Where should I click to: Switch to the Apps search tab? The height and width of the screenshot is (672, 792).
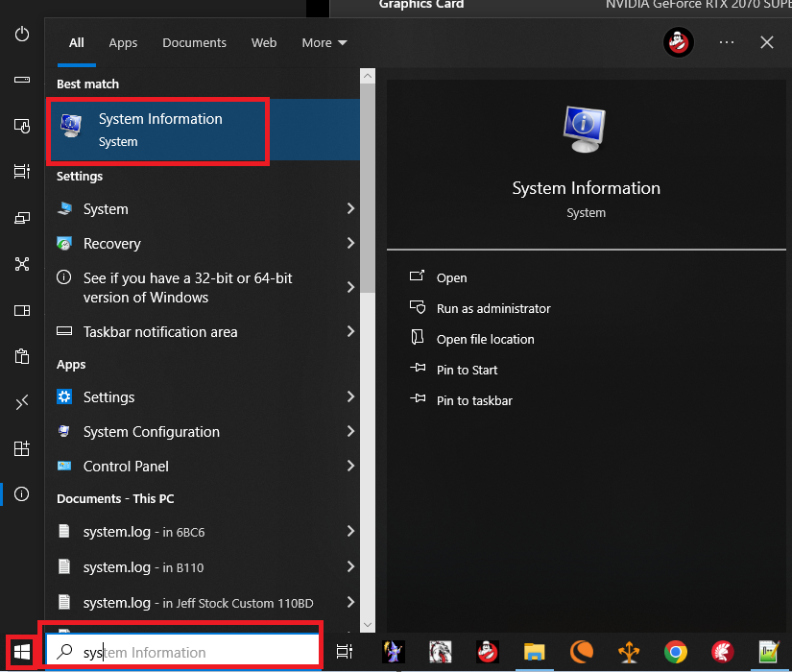[x=123, y=43]
